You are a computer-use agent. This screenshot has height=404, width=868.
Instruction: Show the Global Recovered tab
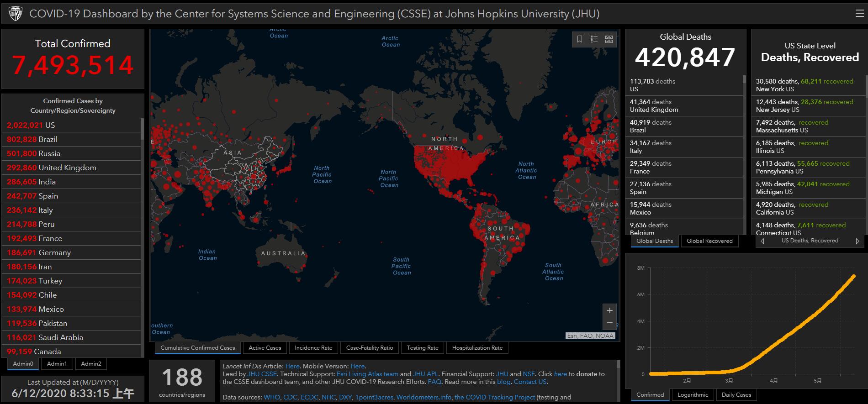[x=709, y=241]
